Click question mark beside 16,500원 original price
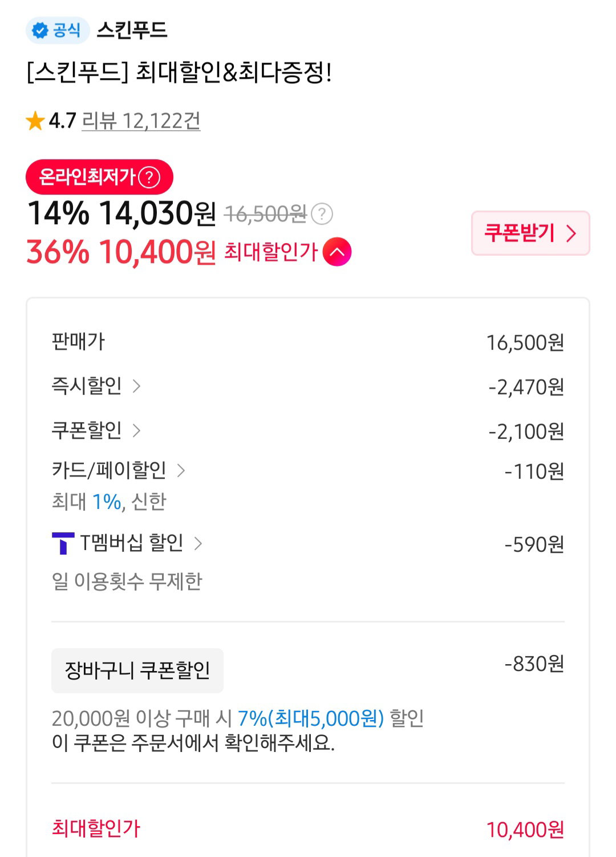Screen dimensions: 616x857 pyautogui.click(x=322, y=214)
